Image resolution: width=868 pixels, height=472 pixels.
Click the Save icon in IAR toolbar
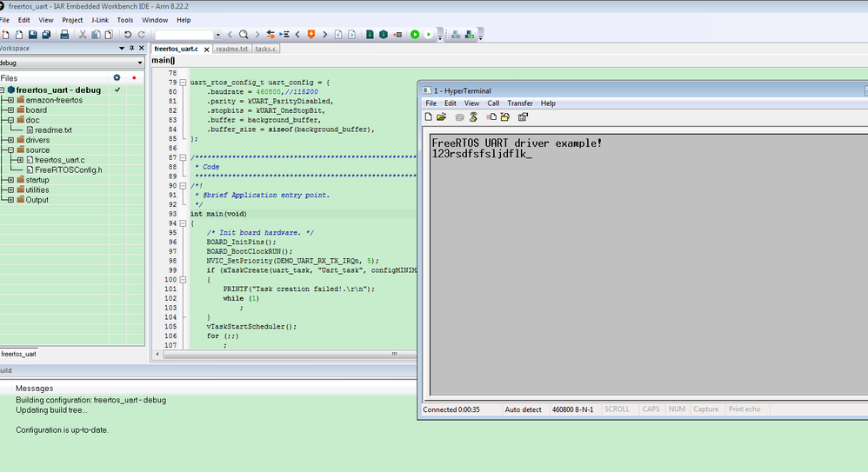click(x=33, y=34)
